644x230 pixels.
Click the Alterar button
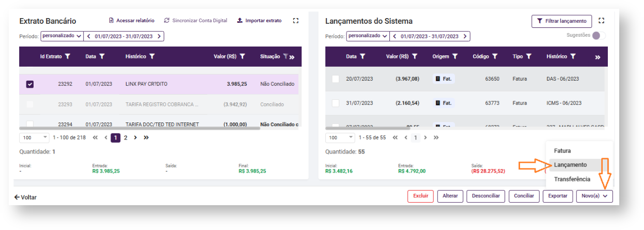click(x=450, y=196)
